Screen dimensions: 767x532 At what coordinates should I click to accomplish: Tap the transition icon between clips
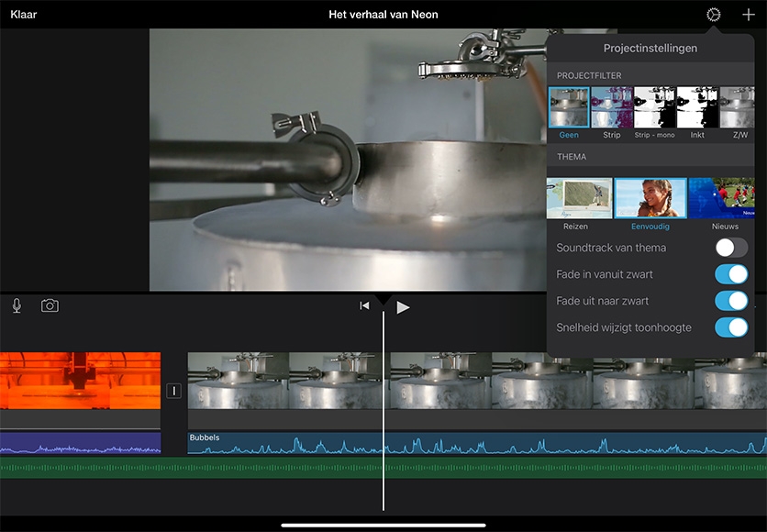173,391
